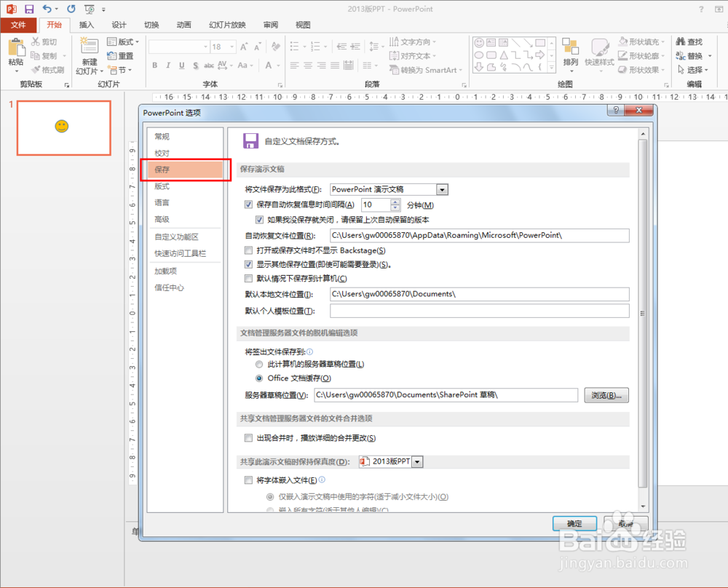Image resolution: width=728 pixels, height=588 pixels.
Task: Toggle keep last autosaved version checkbox
Action: pos(260,220)
